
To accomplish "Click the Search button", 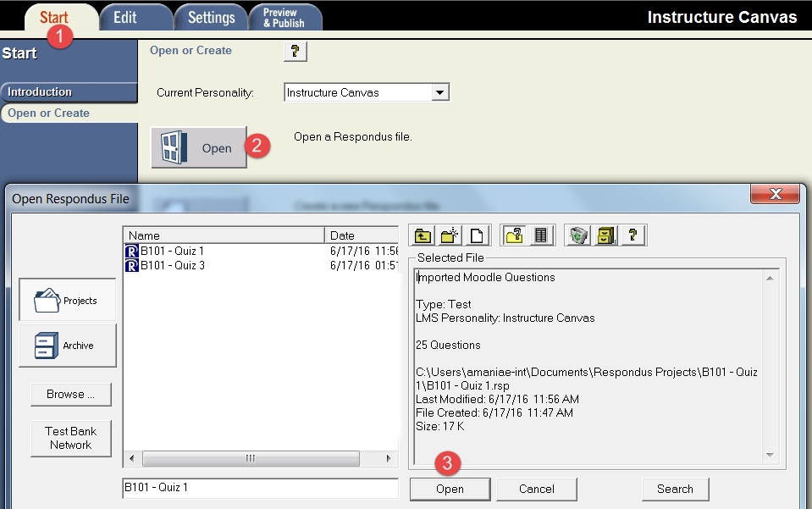I will click(676, 489).
